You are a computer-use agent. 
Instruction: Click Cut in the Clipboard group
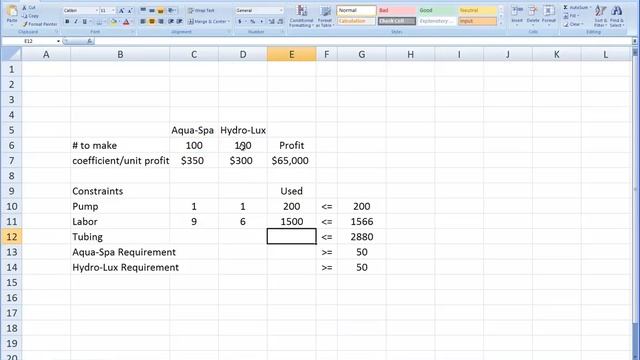pos(29,8)
